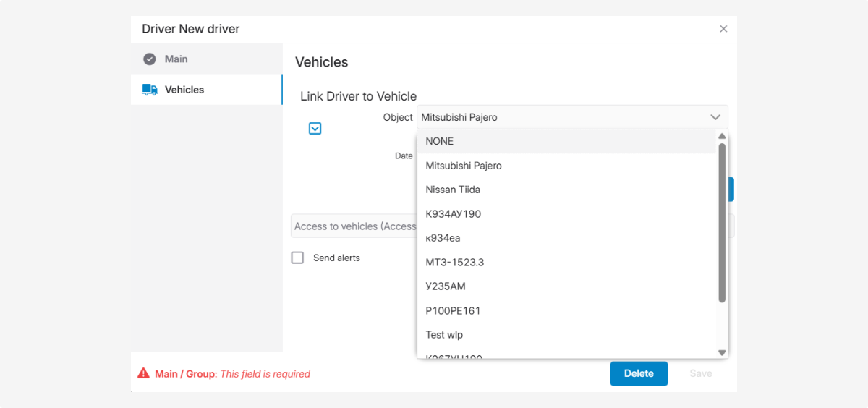Close the Driver dialog with X
This screenshot has width=868, height=408.
click(723, 29)
